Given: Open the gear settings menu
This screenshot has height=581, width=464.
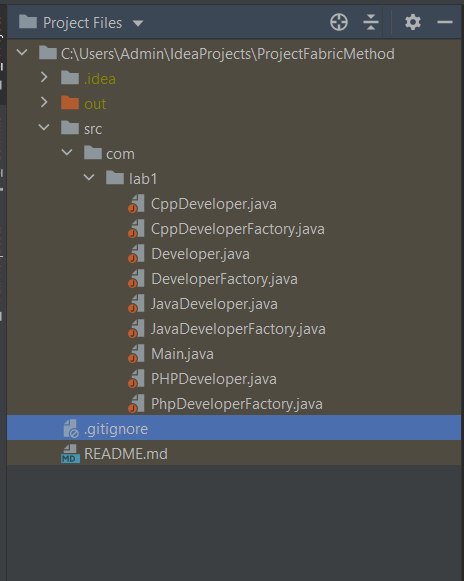Looking at the screenshot, I should tap(412, 22).
